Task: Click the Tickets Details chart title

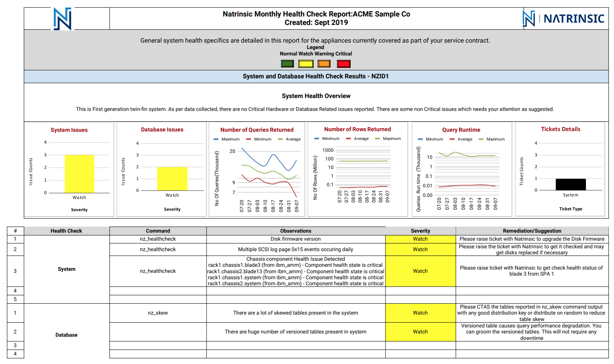Action: (561, 129)
